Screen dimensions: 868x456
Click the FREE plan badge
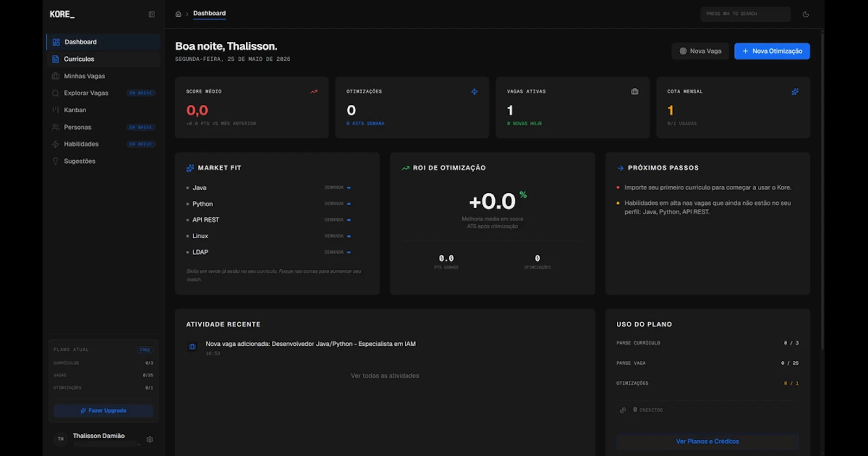click(x=145, y=350)
